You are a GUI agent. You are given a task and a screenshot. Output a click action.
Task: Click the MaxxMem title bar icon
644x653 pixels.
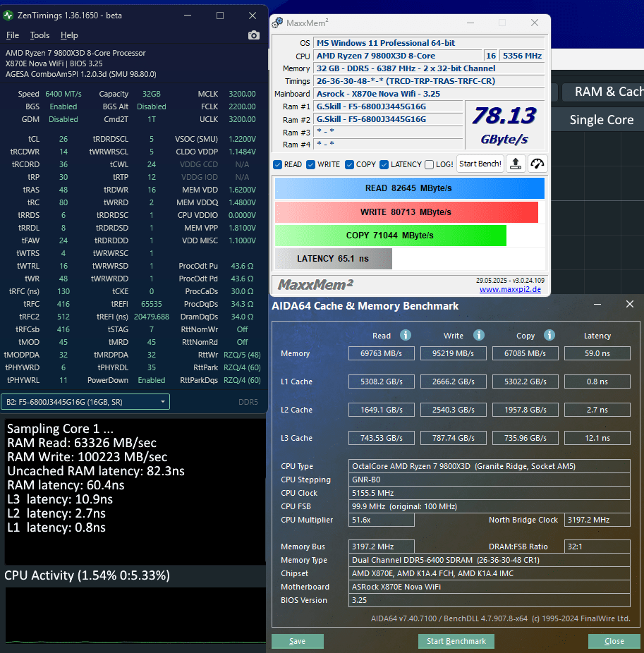(277, 23)
